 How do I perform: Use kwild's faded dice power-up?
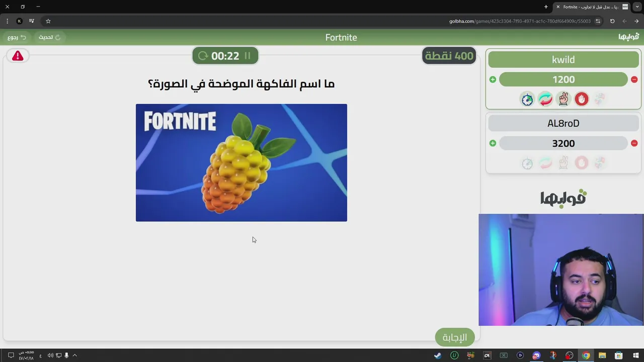[600, 99]
